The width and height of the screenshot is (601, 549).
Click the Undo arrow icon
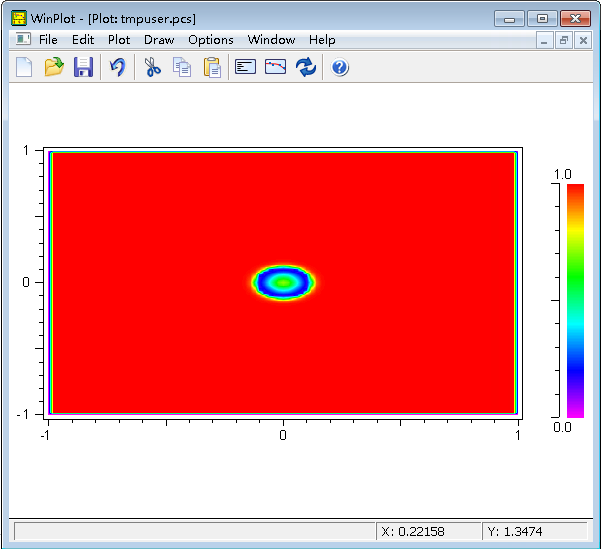pyautogui.click(x=117, y=67)
